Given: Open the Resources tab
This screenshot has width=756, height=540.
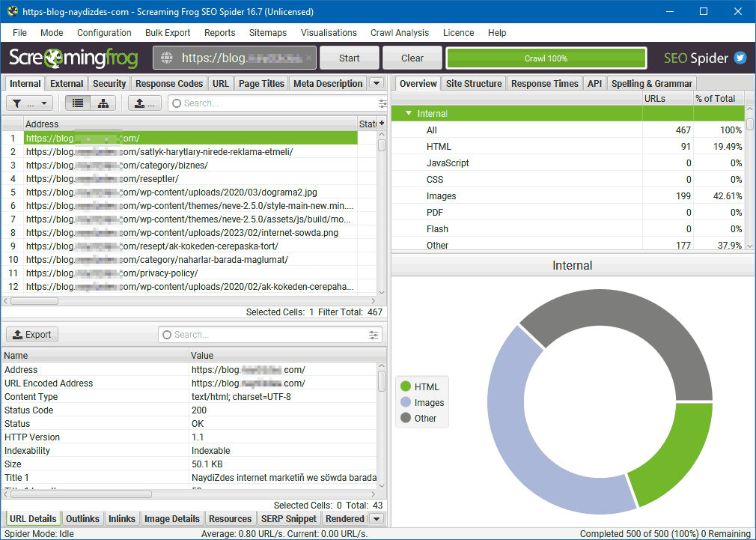Looking at the screenshot, I should click(231, 519).
